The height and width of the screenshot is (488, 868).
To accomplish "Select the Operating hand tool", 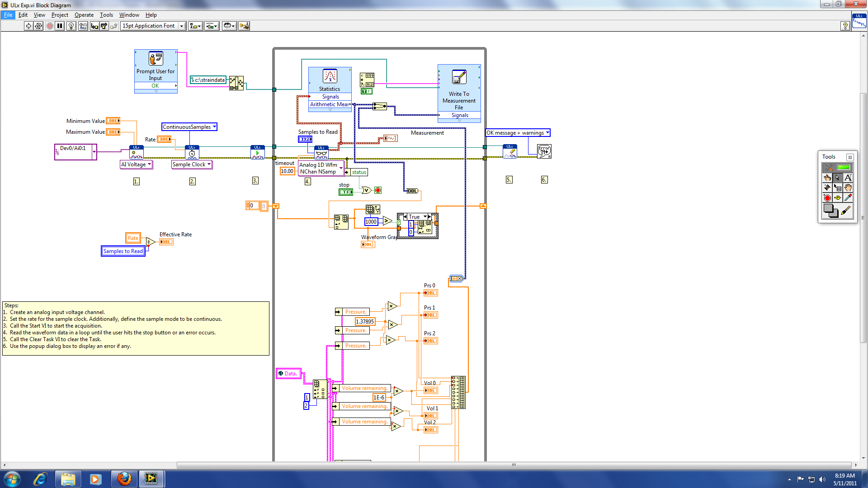I will (x=827, y=178).
